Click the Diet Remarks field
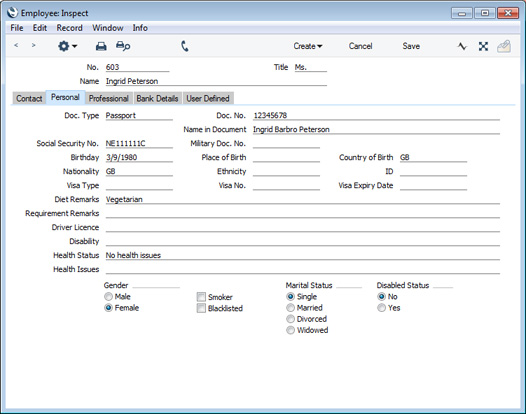The height and width of the screenshot is (414, 526). pyautogui.click(x=303, y=199)
